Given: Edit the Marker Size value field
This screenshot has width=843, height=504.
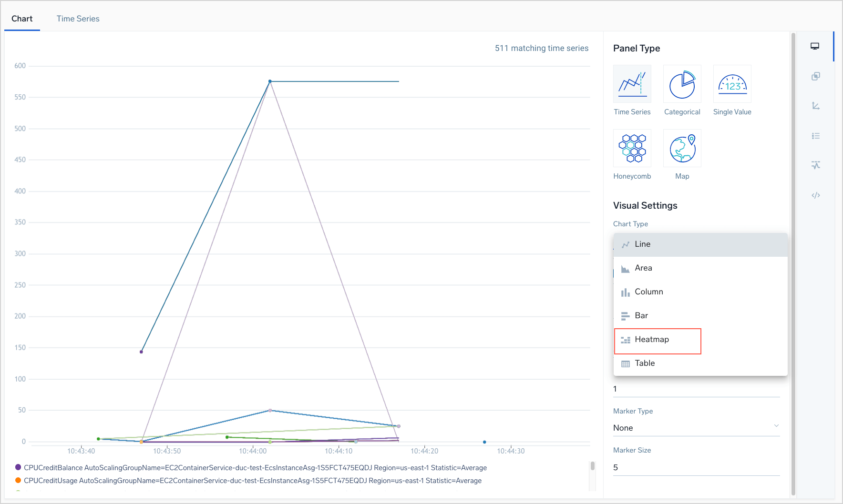Looking at the screenshot, I should [x=696, y=467].
